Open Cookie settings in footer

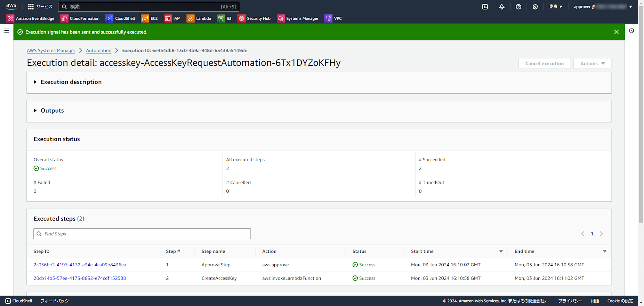tap(620, 301)
